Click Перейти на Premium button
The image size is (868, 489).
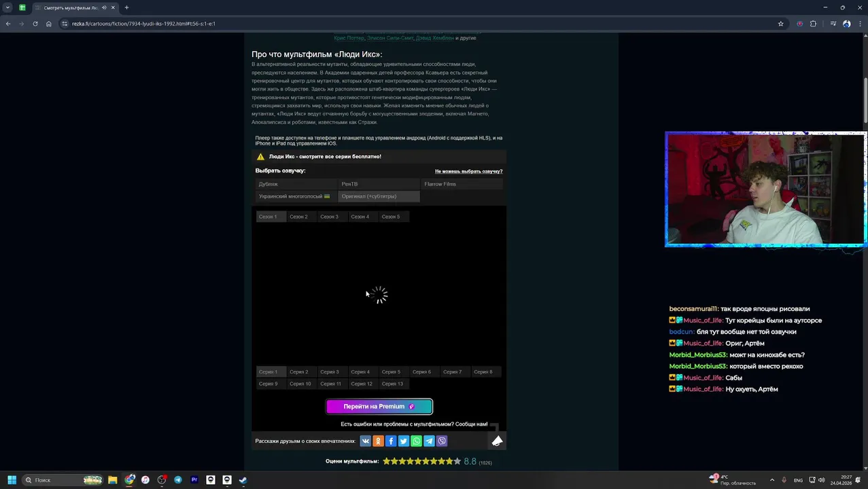pos(379,407)
